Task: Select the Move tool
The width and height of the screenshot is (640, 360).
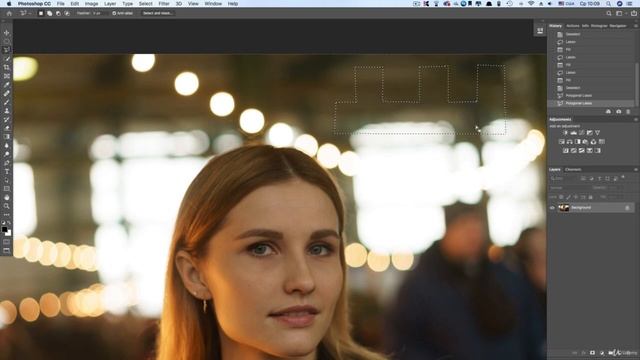Action: tap(7, 33)
